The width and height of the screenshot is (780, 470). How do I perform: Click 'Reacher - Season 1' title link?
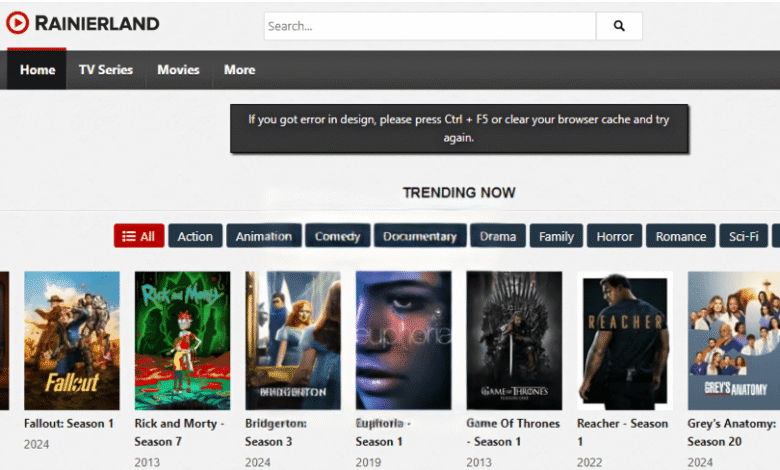tap(622, 432)
